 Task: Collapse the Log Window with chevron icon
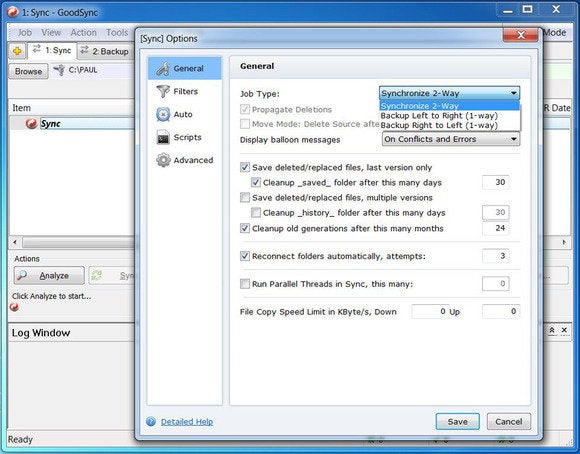click(552, 330)
